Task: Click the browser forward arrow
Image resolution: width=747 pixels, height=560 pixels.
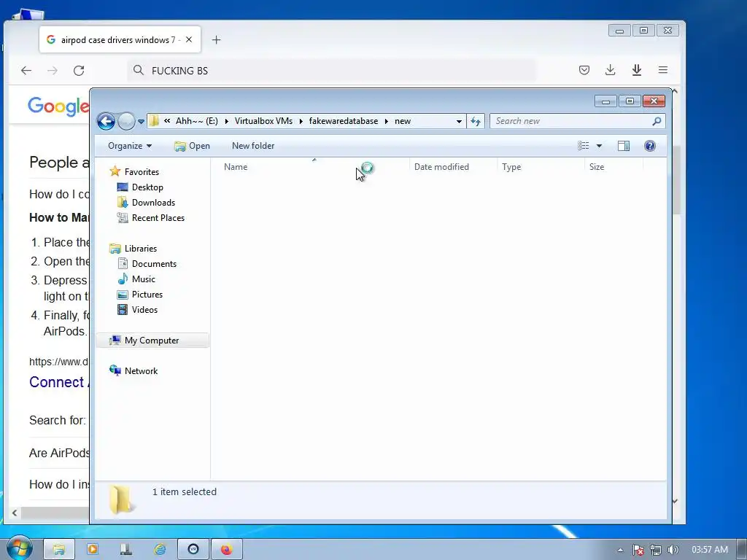Action: (x=53, y=71)
